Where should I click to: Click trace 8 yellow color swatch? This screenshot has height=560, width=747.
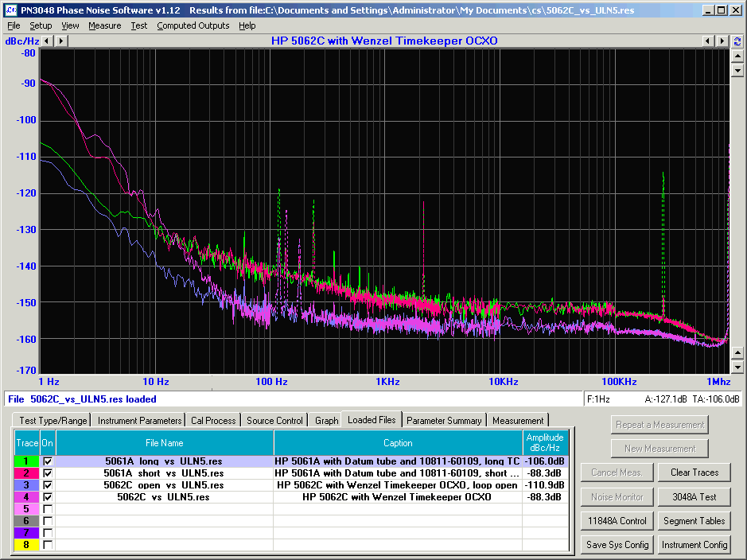click(x=26, y=545)
